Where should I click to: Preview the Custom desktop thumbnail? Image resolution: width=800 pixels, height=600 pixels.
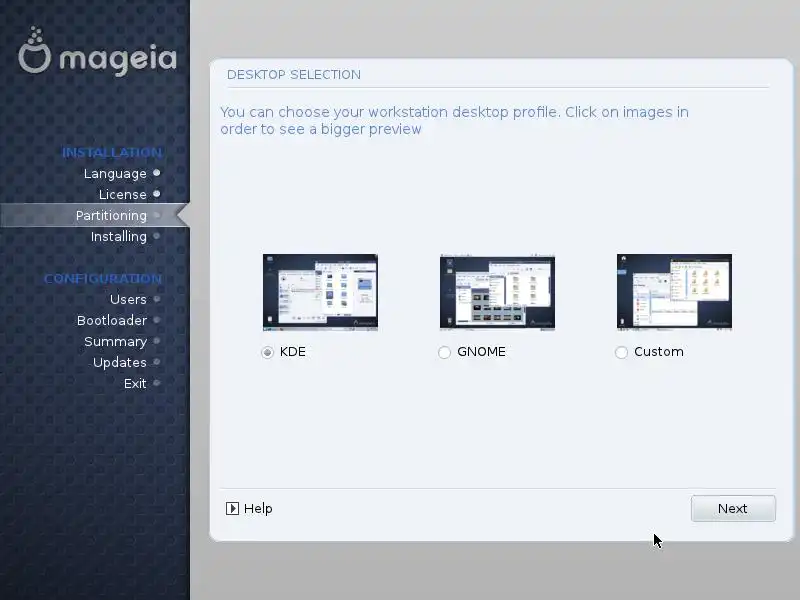coord(674,292)
